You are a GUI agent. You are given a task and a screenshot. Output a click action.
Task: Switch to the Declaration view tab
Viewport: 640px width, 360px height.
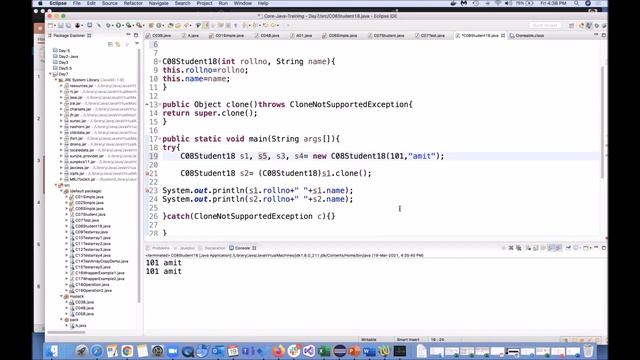point(212,248)
